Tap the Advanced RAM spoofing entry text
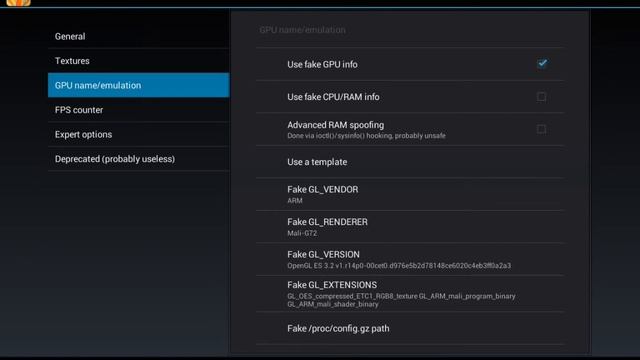The height and width of the screenshot is (360, 640). point(366,130)
